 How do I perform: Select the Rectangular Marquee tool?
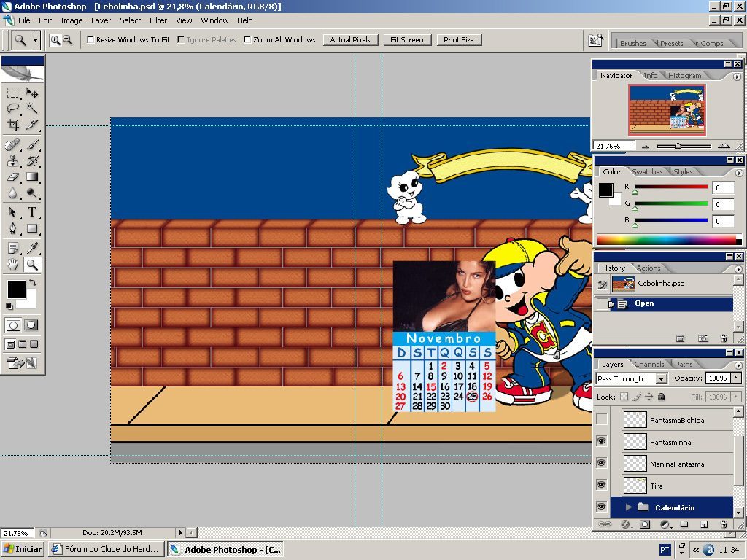click(x=13, y=93)
